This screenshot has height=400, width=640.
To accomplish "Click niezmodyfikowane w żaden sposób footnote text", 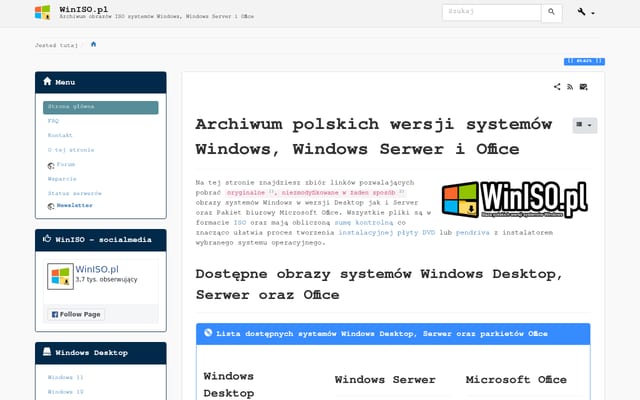I will pyautogui.click(x=338, y=193).
